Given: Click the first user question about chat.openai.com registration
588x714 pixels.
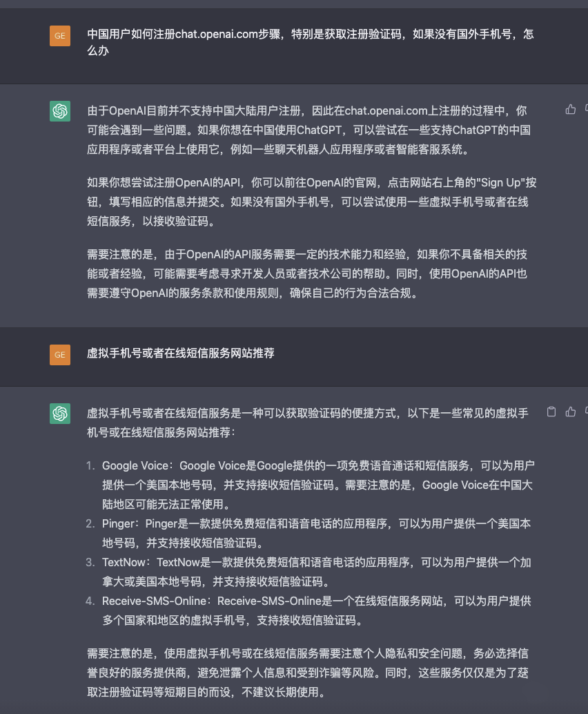Looking at the screenshot, I should [311, 42].
